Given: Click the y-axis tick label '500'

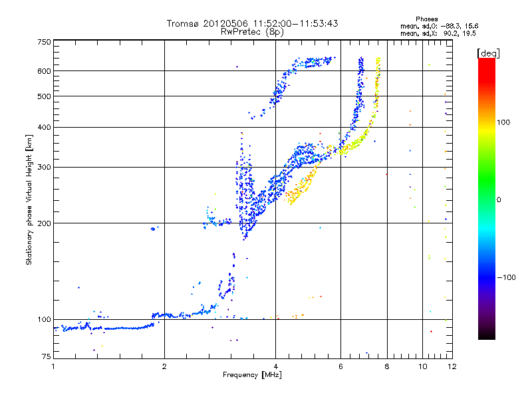Looking at the screenshot, I should click(44, 96).
